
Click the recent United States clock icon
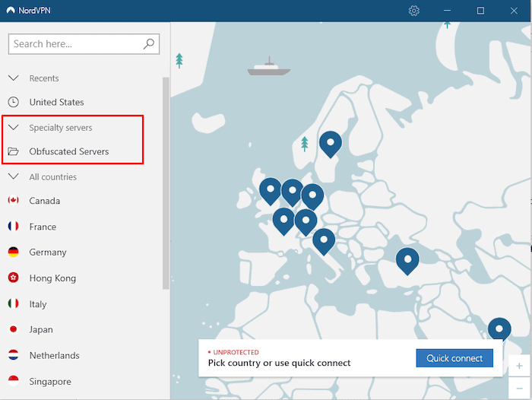click(x=13, y=102)
